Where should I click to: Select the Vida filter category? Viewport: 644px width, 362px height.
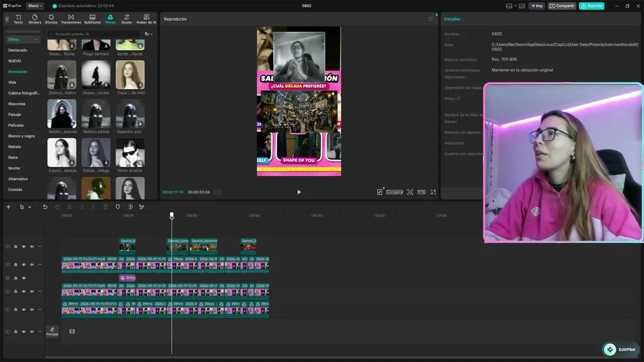tap(12, 82)
